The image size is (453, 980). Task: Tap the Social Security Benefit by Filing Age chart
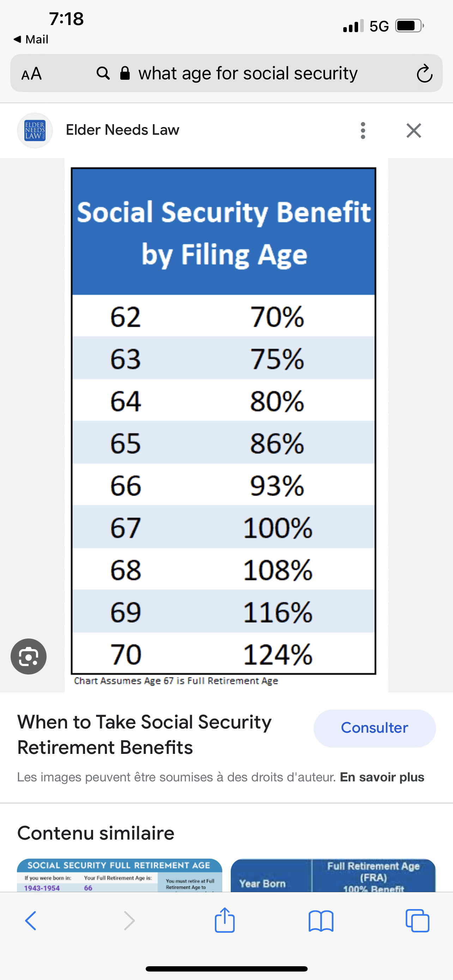pyautogui.click(x=224, y=421)
